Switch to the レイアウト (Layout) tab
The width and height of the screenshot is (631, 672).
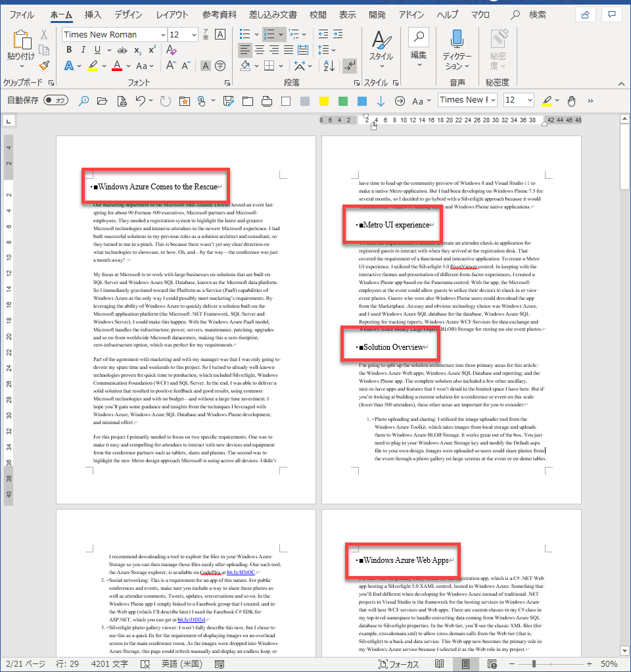click(172, 14)
